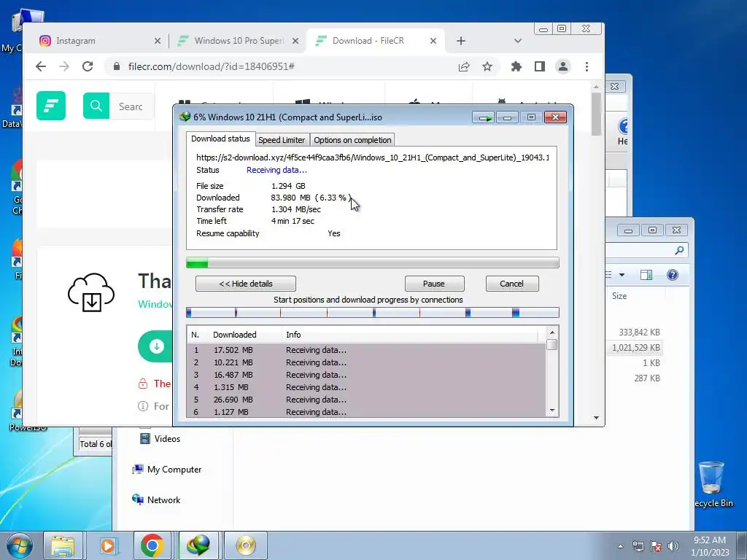Select Network in Explorer navigation pane
Viewport: 747px width, 560px height.
[x=156, y=500]
